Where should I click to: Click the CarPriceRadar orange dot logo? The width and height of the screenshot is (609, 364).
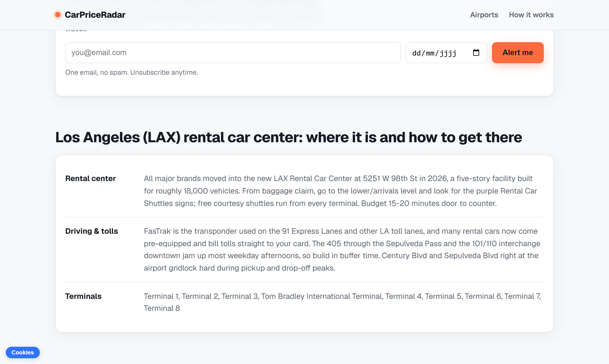coord(58,15)
